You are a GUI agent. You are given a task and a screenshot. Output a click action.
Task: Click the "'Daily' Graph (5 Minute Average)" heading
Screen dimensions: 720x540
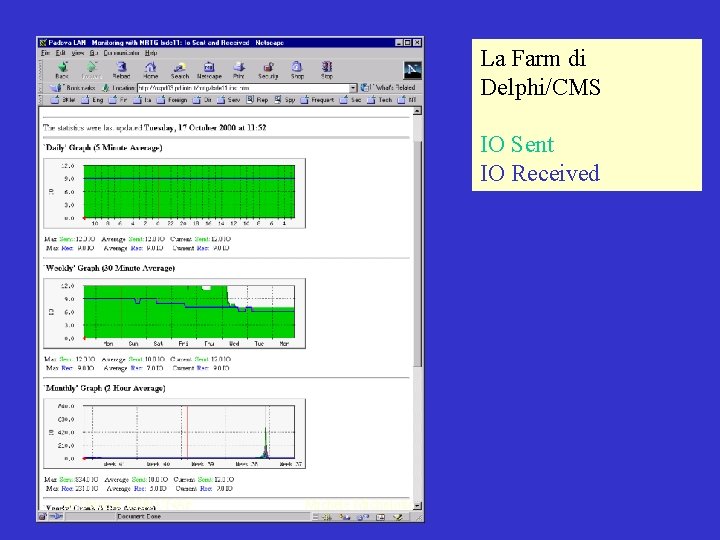103,147
